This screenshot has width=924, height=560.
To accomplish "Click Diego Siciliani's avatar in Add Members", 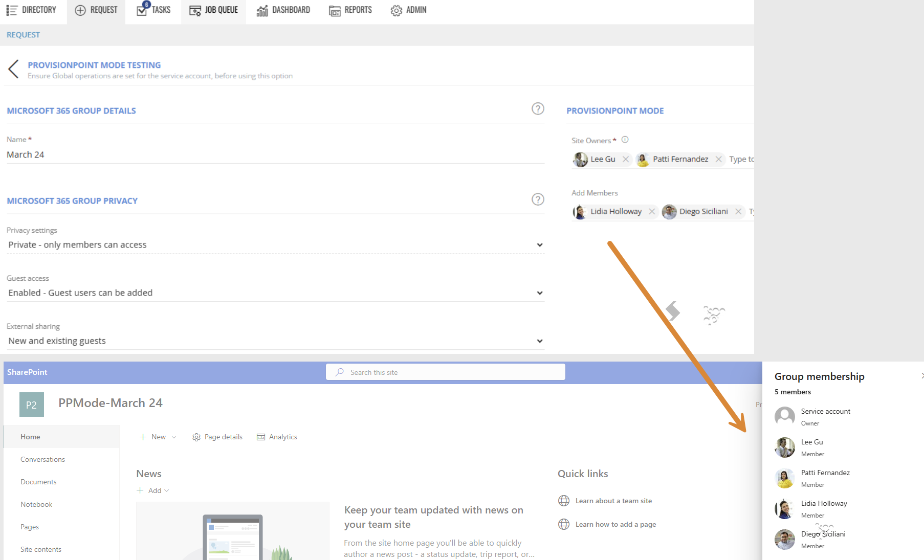I will (669, 212).
